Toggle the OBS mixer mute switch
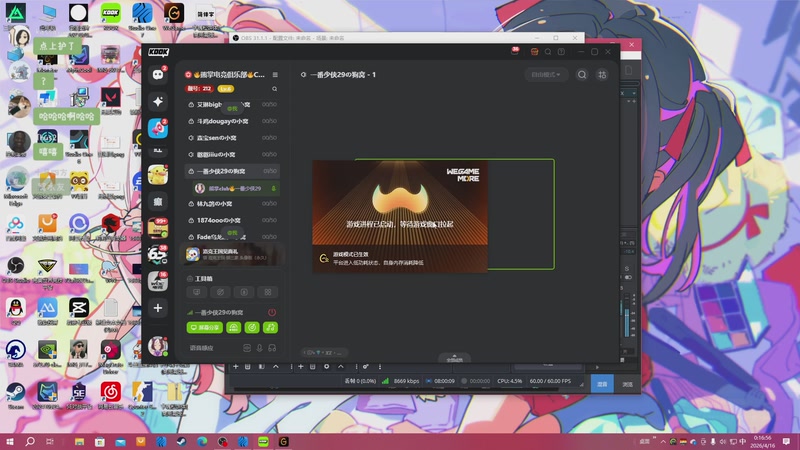 [628, 278]
